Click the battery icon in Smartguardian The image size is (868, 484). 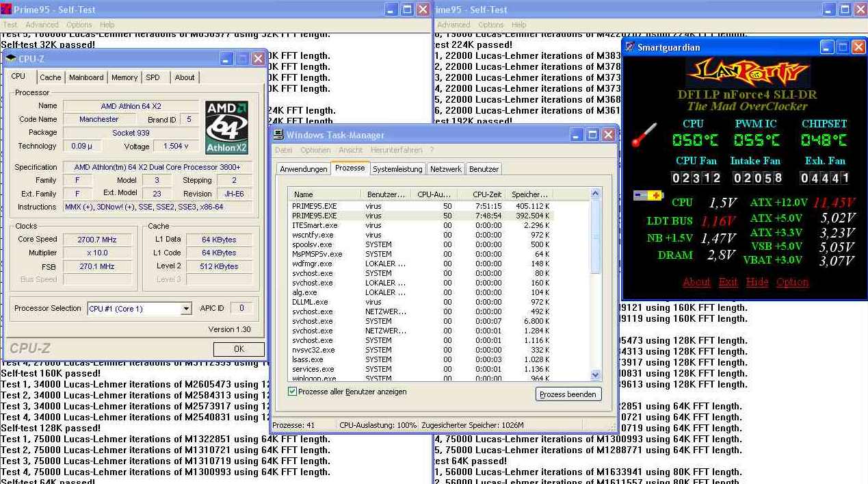click(x=648, y=196)
